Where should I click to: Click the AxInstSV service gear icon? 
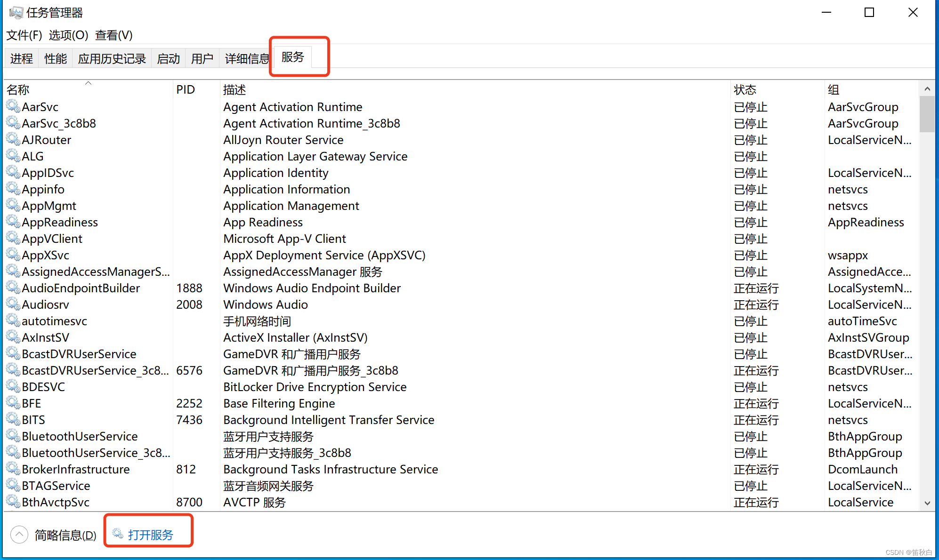click(13, 337)
